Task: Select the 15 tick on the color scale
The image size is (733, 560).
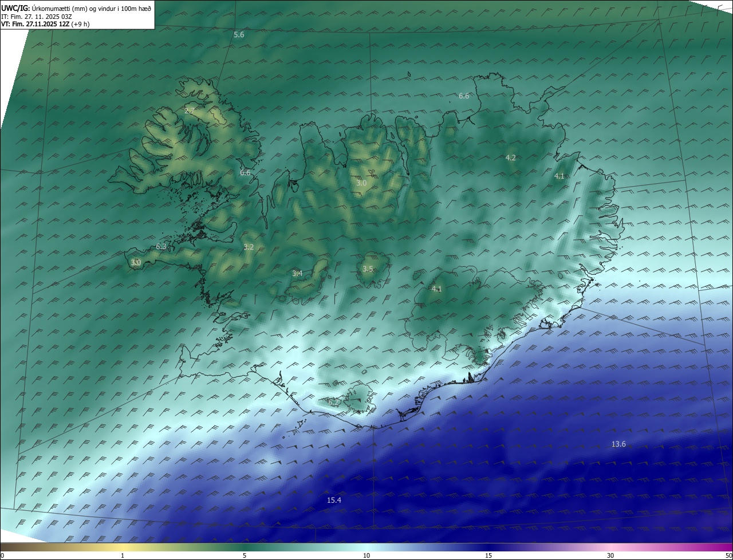Action: [488, 555]
